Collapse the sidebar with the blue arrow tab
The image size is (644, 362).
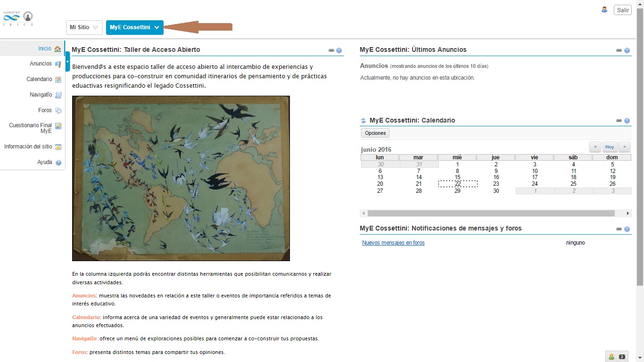pos(67,62)
